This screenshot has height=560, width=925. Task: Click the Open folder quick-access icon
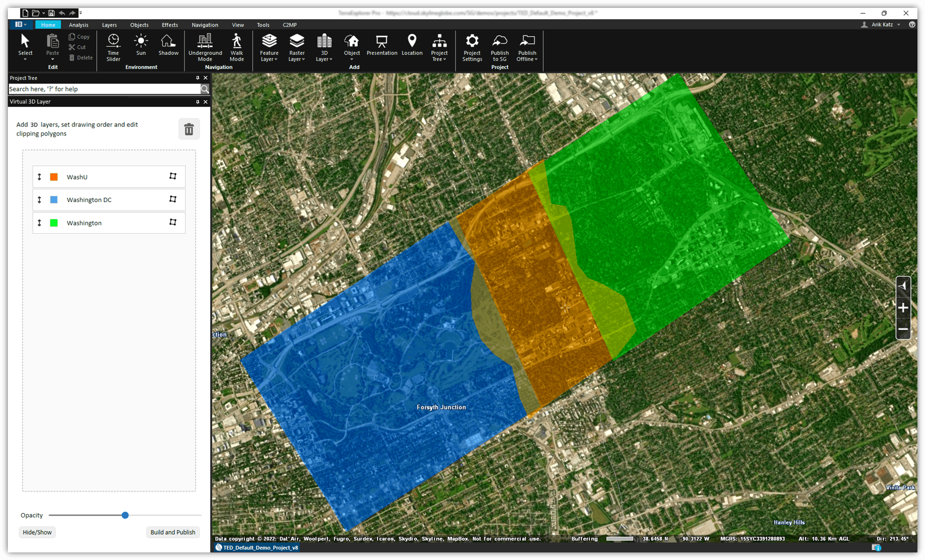pos(36,13)
